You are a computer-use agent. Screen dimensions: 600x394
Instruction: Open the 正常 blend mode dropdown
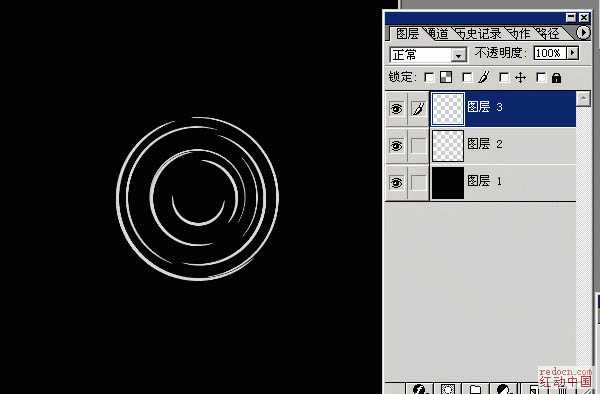click(x=428, y=55)
